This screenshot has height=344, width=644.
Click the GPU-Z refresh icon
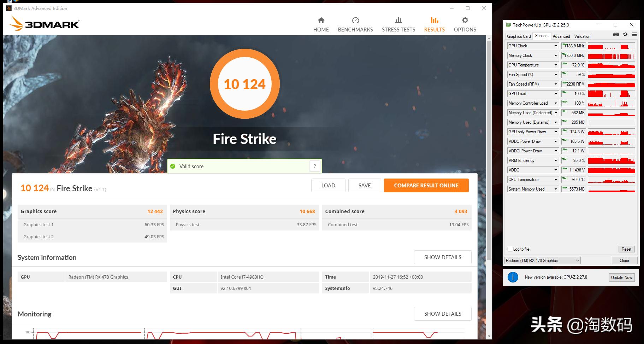point(625,34)
